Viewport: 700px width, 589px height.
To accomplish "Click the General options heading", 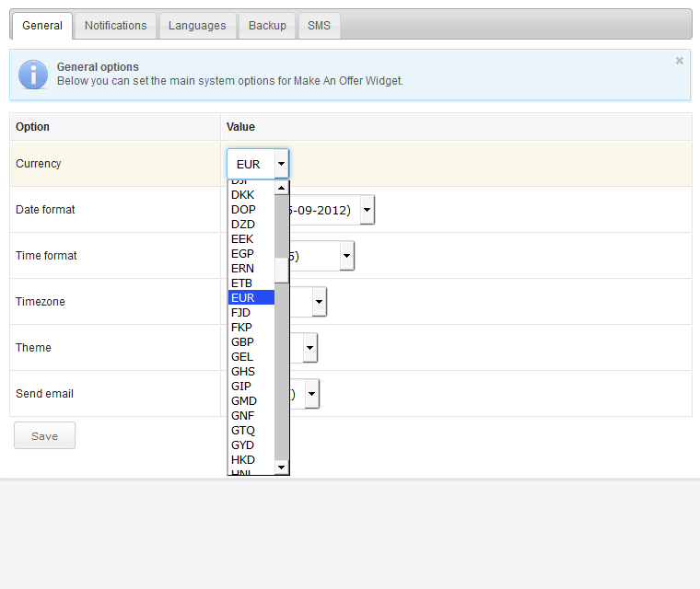I will (98, 67).
